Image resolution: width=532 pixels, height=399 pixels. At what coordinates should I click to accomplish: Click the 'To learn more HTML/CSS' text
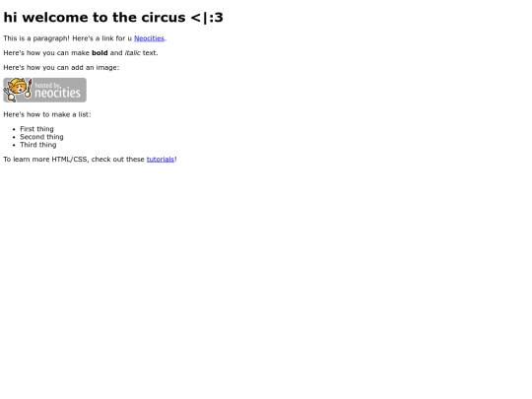click(46, 160)
